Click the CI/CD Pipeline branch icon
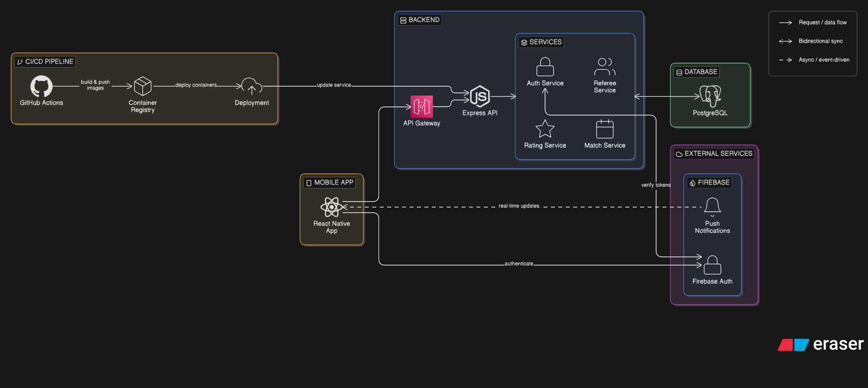868x388 pixels. pyautogui.click(x=20, y=62)
